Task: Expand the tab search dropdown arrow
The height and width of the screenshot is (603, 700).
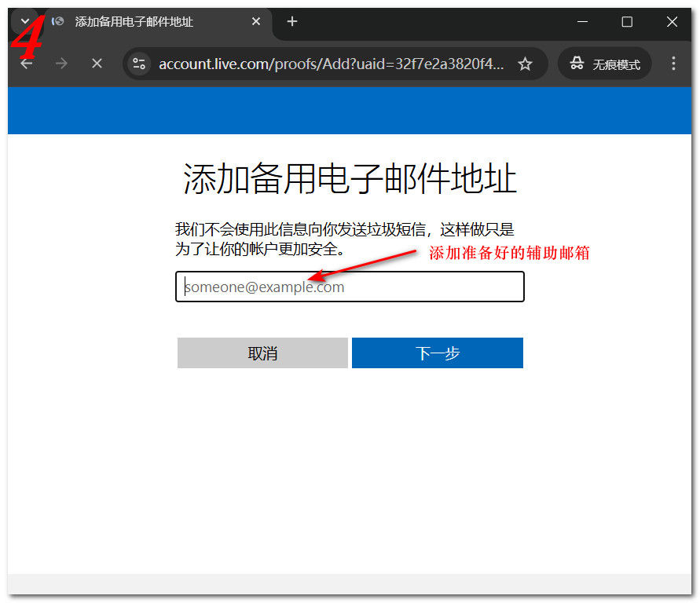Action: 24,20
